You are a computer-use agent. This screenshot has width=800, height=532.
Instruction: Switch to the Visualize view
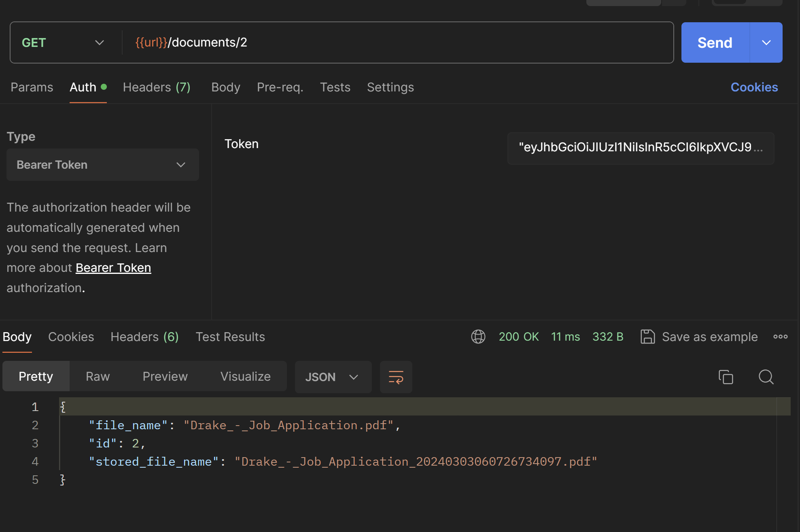[245, 376]
